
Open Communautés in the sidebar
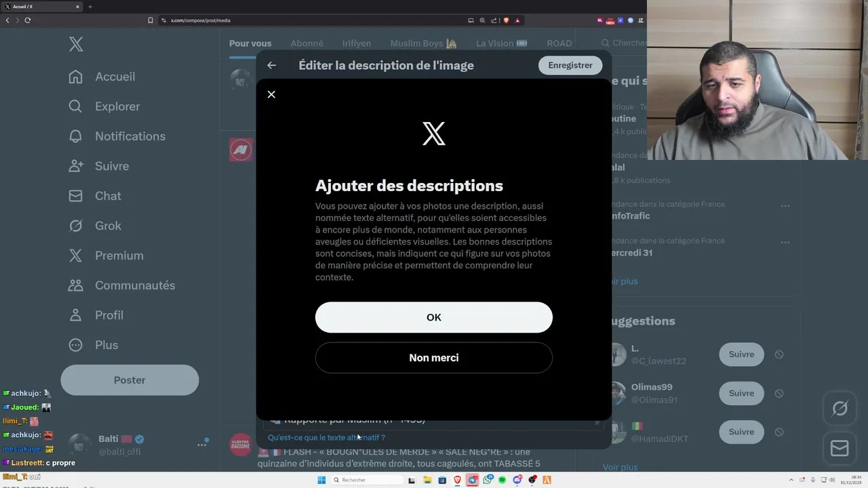pyautogui.click(x=121, y=285)
